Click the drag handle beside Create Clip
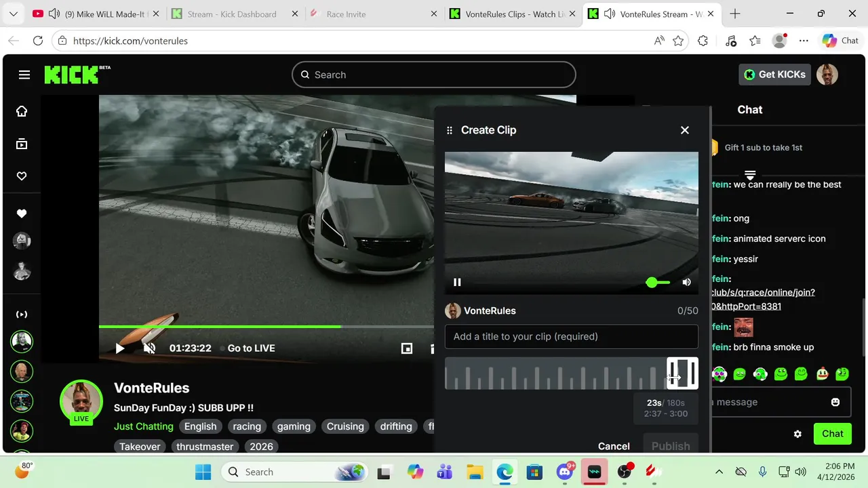The image size is (868, 488). tap(449, 130)
